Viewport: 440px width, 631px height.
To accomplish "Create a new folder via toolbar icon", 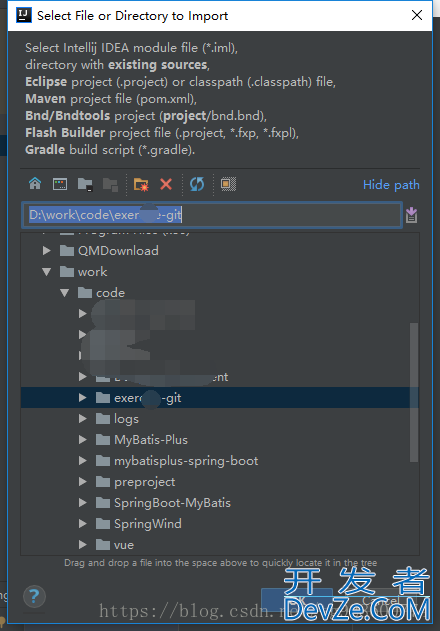I will click(141, 184).
